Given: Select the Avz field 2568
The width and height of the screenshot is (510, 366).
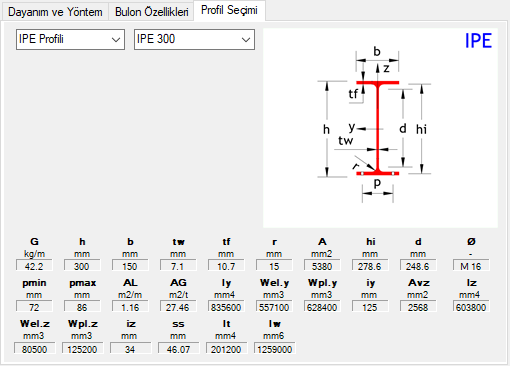Looking at the screenshot, I should click(x=418, y=307).
